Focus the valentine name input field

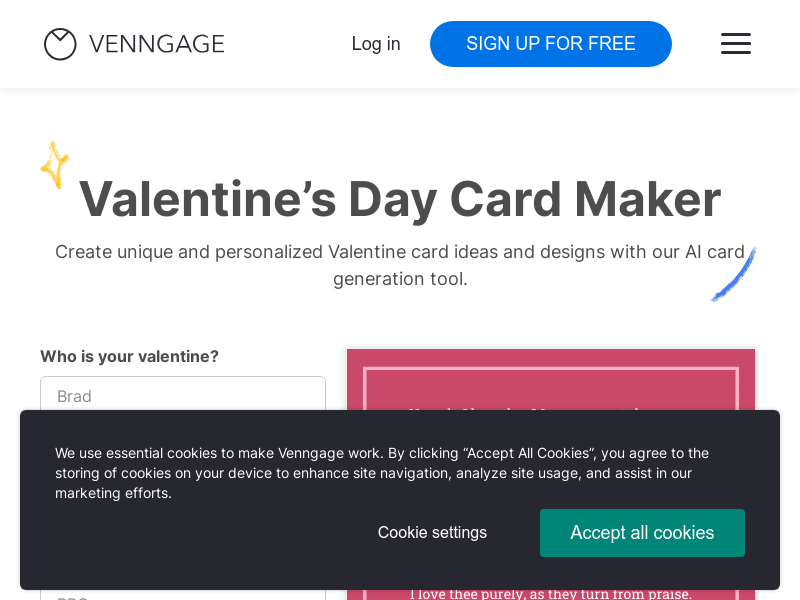(x=183, y=394)
